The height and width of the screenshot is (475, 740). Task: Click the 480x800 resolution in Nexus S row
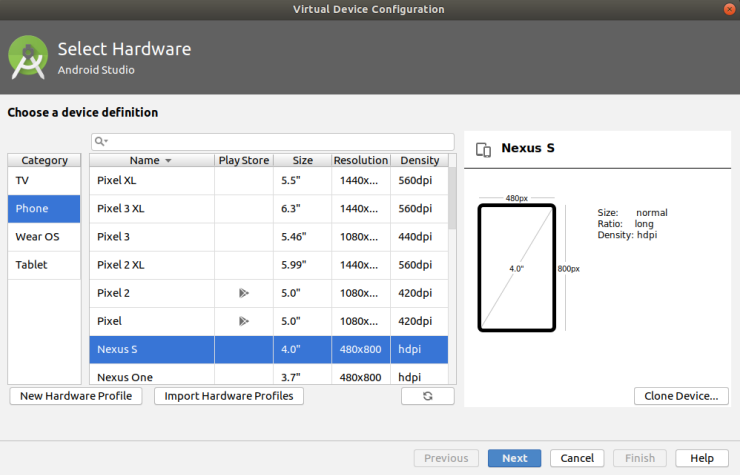pyautogui.click(x=361, y=349)
